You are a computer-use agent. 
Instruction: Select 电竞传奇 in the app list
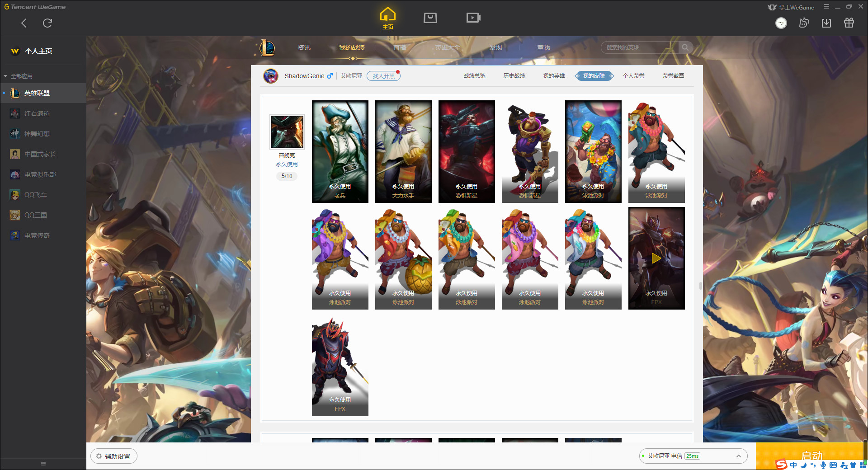click(43, 235)
